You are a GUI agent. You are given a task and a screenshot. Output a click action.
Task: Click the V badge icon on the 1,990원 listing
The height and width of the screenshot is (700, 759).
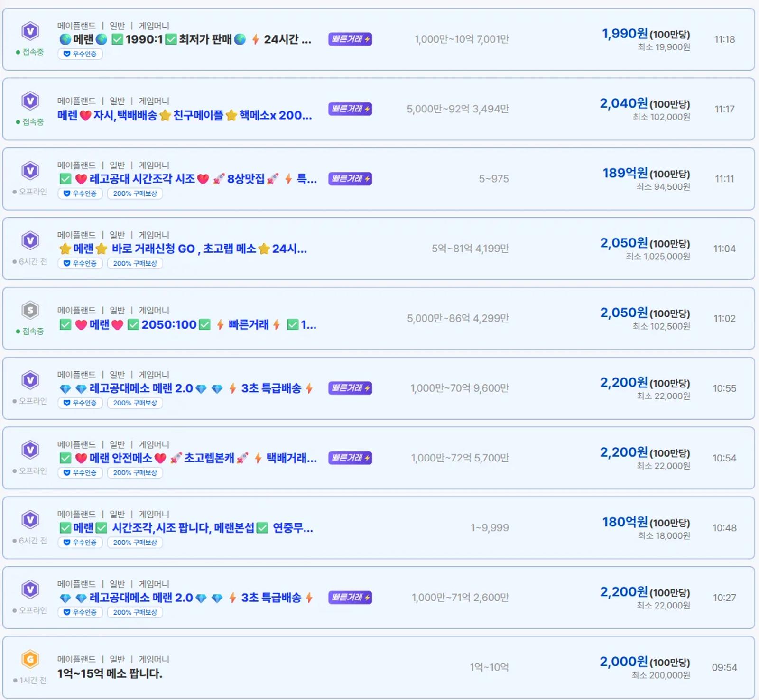(30, 31)
